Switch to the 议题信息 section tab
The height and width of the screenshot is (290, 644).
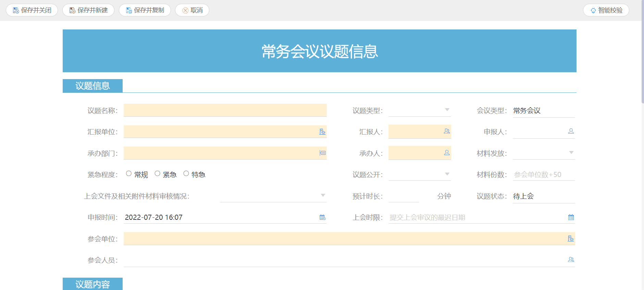click(x=92, y=86)
